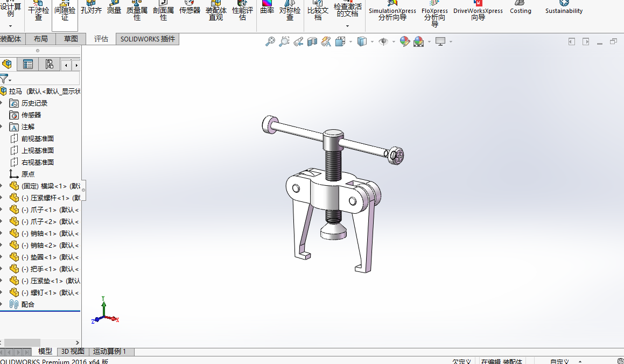Click the Apply Scene icon
Screen dimensions: 624x364
[419, 41]
